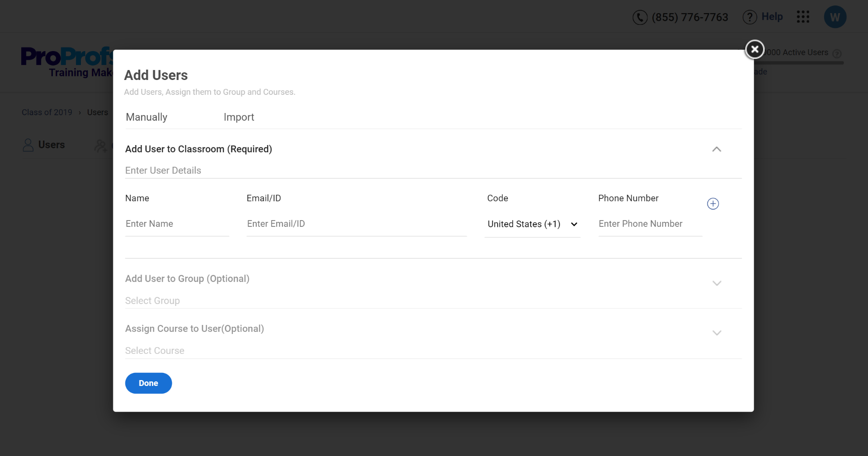The width and height of the screenshot is (868, 456).
Task: Expand the Add User to Group section
Action: point(717,283)
